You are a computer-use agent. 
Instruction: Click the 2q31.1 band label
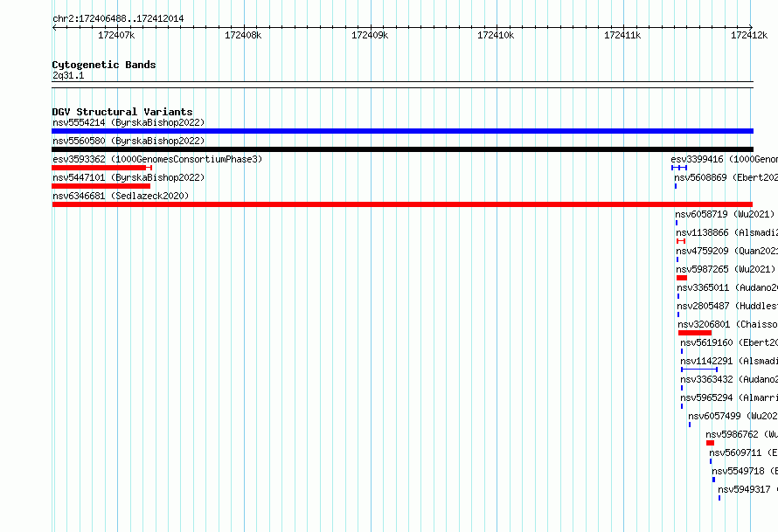[68, 76]
